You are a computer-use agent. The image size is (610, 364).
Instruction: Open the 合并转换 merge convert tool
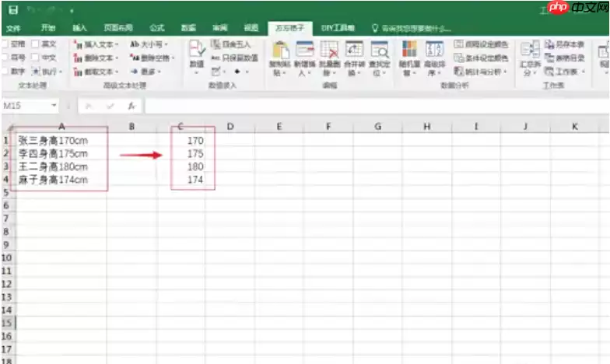click(354, 59)
